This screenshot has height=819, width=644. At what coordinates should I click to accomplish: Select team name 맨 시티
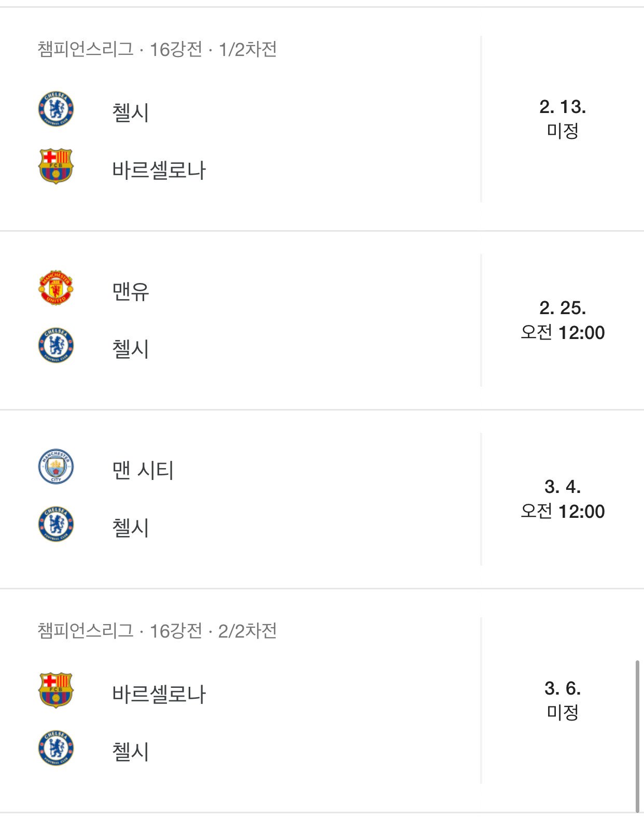pyautogui.click(x=143, y=470)
